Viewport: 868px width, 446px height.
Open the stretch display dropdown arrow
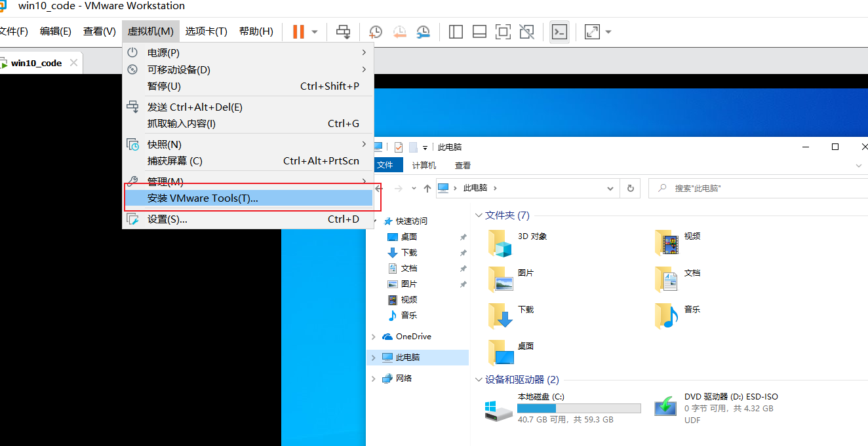(608, 31)
